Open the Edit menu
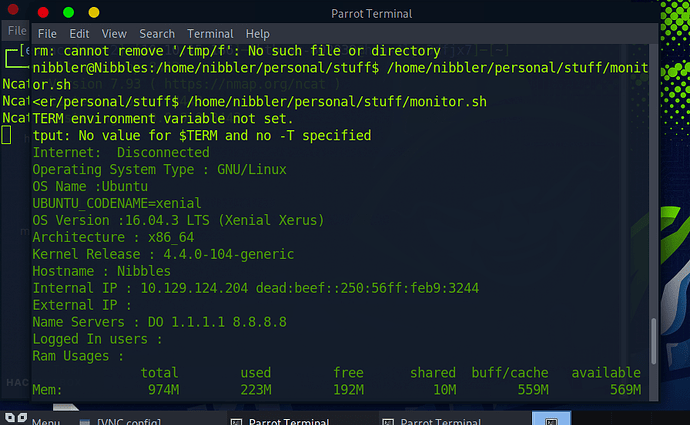 (81, 34)
